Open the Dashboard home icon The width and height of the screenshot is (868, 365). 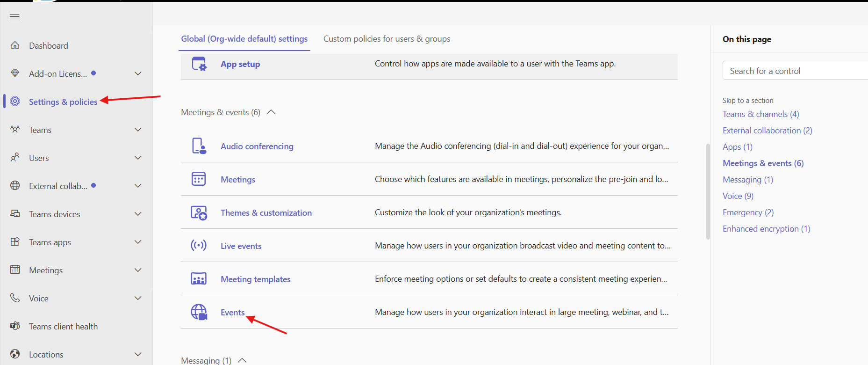15,45
